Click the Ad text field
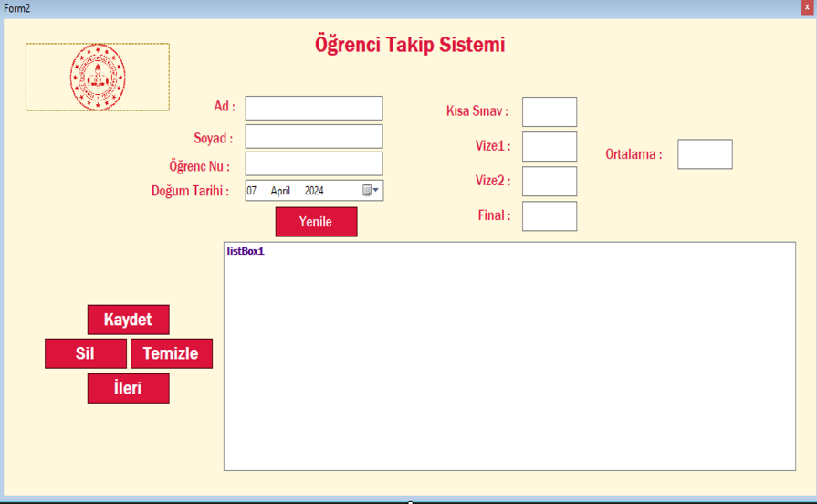 pos(313,108)
